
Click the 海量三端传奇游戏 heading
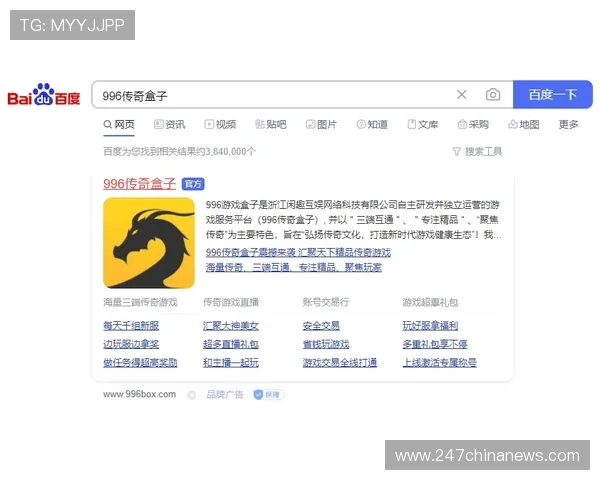140,302
